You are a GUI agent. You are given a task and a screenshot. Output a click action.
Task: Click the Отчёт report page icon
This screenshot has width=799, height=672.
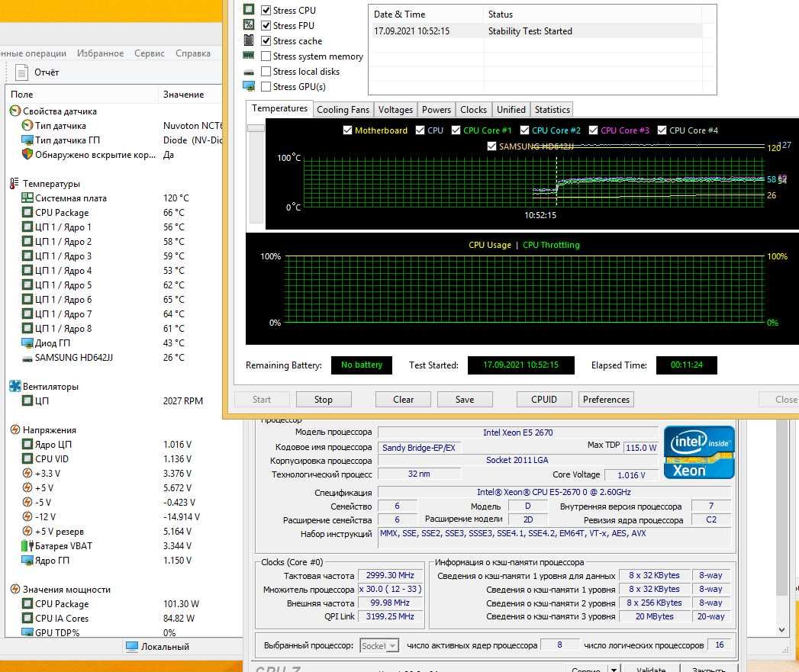point(21,72)
